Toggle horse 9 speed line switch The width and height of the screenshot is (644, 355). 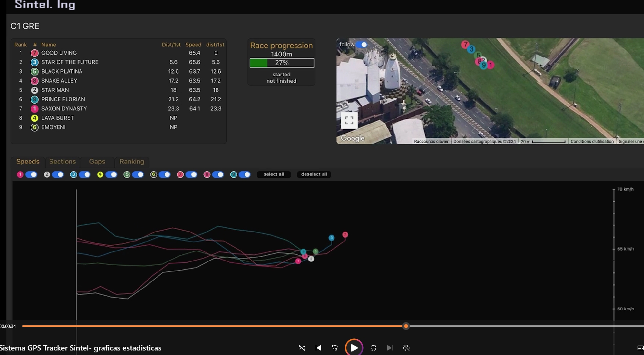point(245,174)
